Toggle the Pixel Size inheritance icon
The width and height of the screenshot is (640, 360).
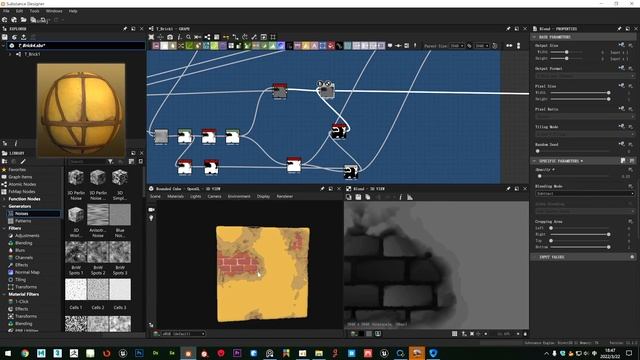(621, 85)
